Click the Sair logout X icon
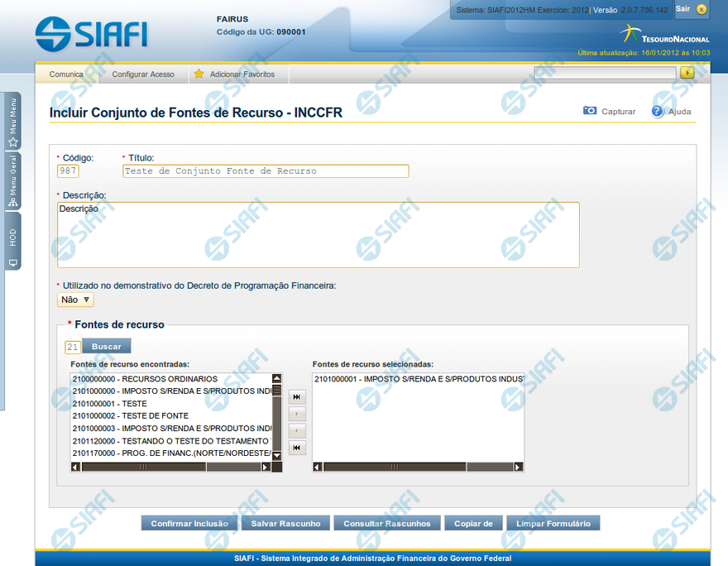The height and width of the screenshot is (566, 728). (702, 9)
